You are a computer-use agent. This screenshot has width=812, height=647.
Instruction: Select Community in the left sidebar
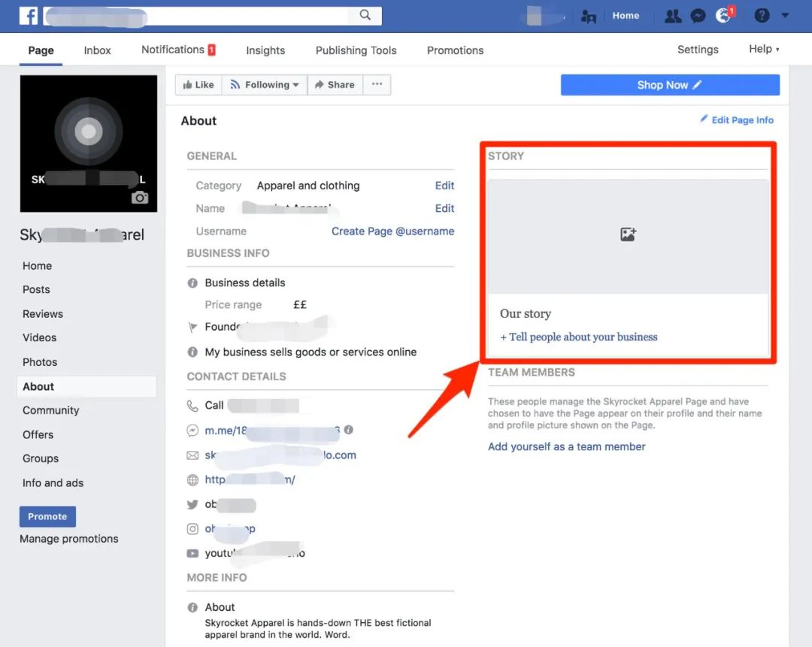[51, 410]
